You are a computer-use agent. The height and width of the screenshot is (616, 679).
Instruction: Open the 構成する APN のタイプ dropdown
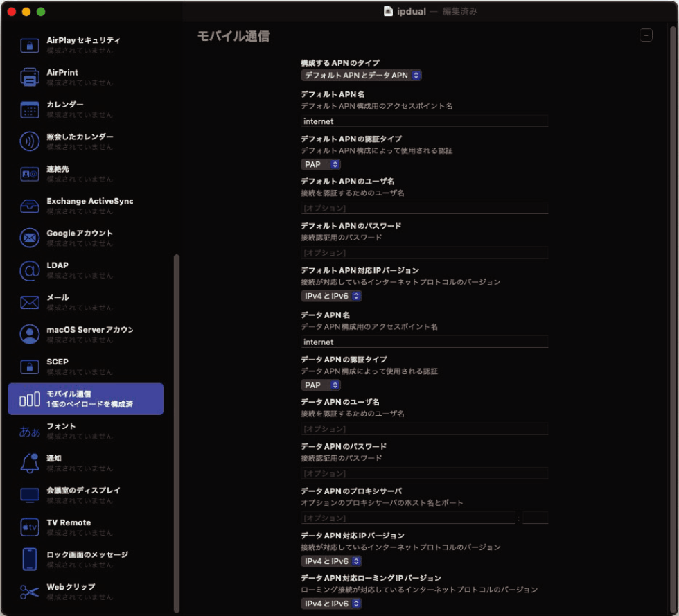(x=361, y=76)
